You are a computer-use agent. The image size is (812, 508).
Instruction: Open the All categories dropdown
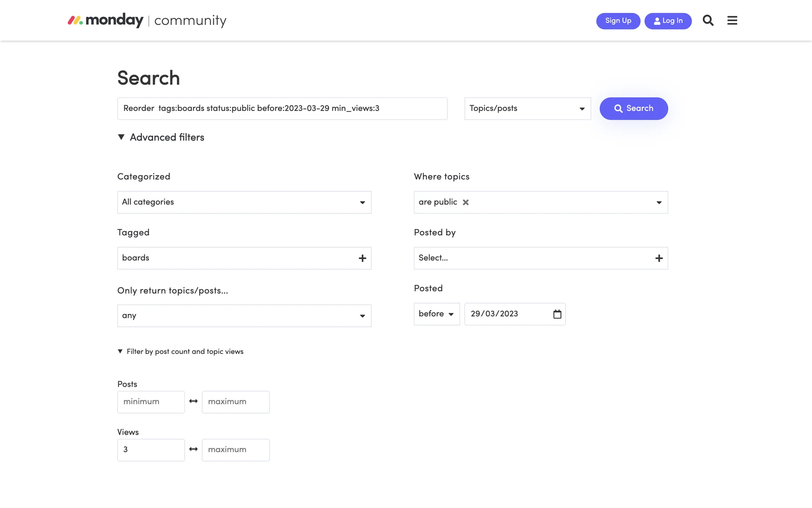[244, 202]
